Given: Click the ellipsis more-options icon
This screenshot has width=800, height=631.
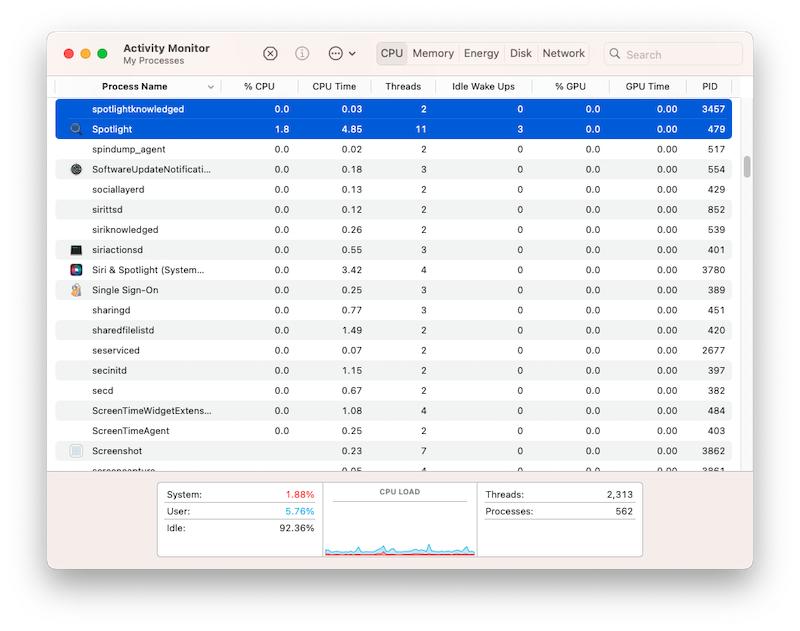Looking at the screenshot, I should click(x=335, y=54).
